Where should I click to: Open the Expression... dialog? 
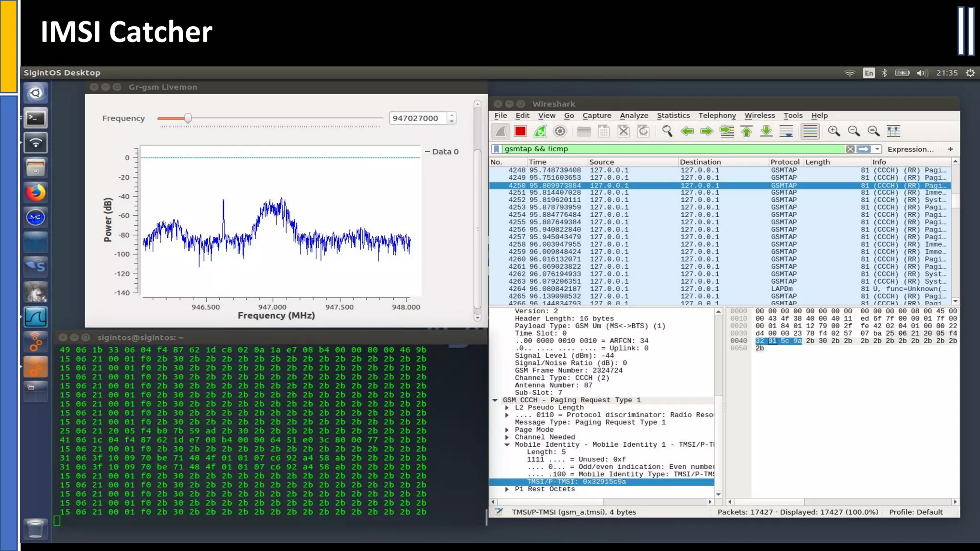[911, 149]
